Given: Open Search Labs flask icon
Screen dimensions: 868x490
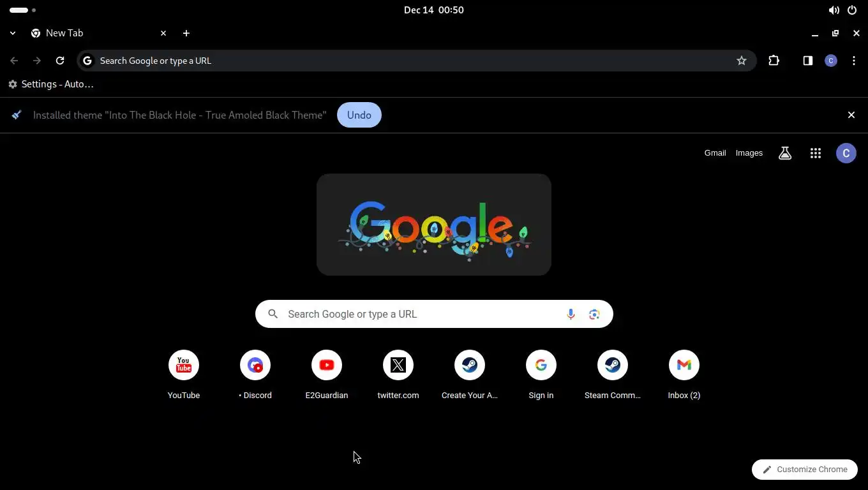Looking at the screenshot, I should pos(785,153).
